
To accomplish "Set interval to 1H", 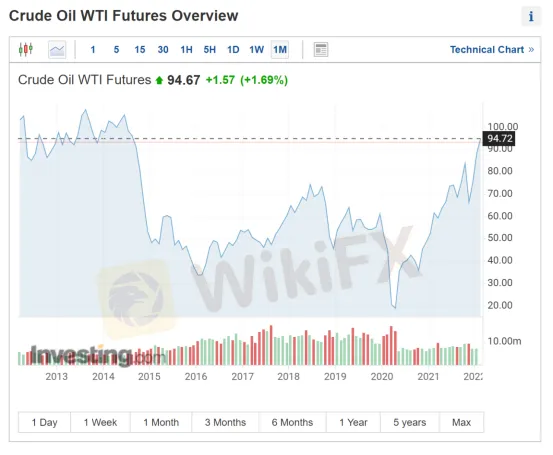I will tap(186, 49).
